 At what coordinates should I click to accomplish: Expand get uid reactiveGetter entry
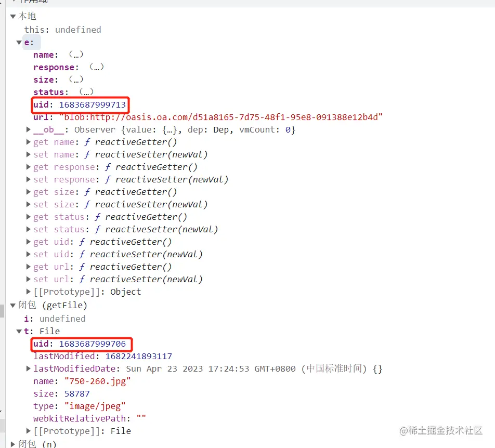coord(29,242)
